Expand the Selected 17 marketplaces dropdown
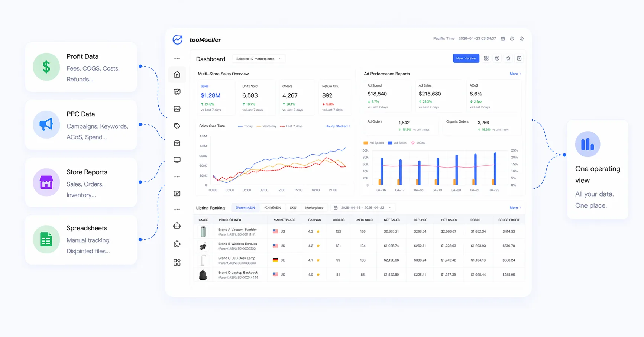The height and width of the screenshot is (337, 644). click(259, 59)
